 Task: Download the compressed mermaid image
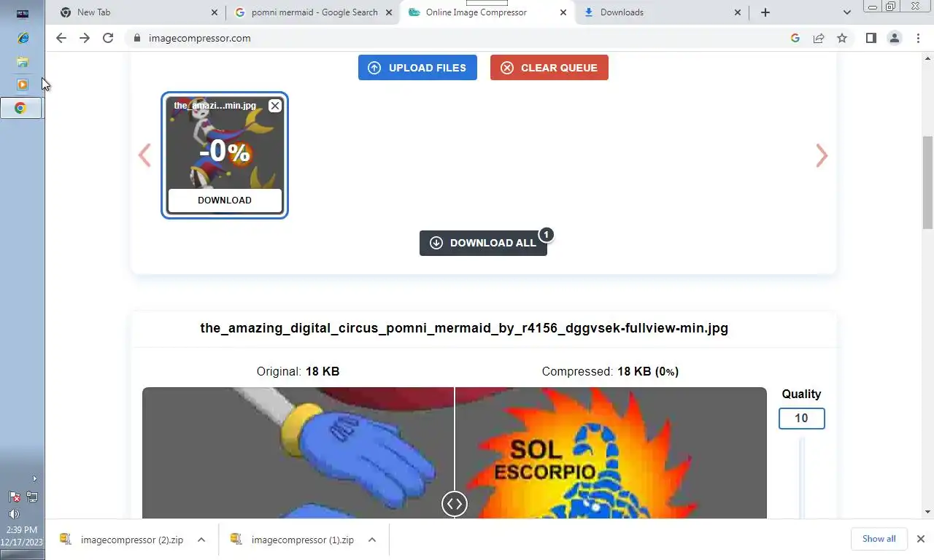point(225,200)
